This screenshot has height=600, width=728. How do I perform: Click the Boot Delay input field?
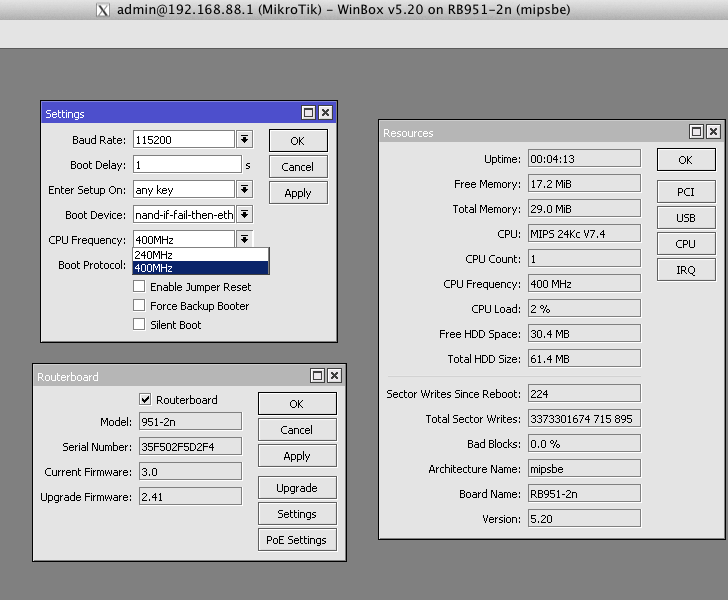point(187,164)
